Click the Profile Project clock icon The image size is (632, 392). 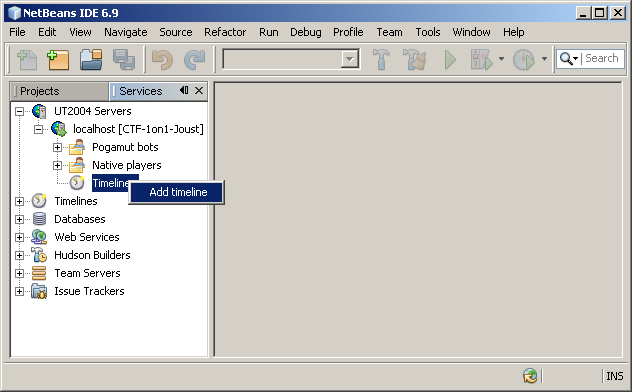(524, 60)
